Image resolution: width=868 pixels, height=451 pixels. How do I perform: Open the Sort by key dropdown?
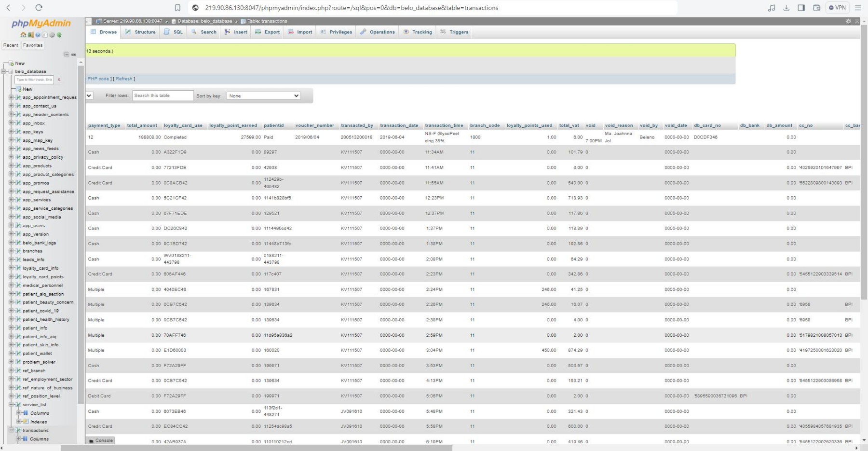click(263, 96)
